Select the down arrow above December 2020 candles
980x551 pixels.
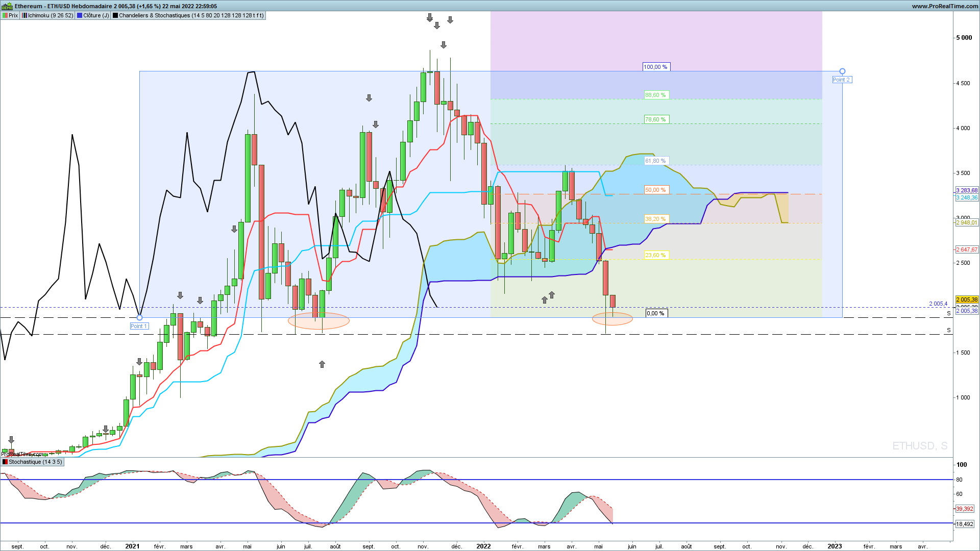(106, 429)
